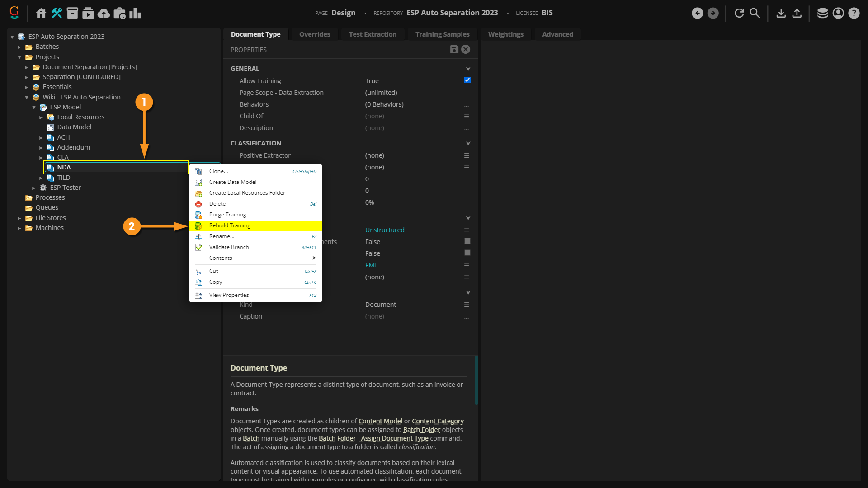This screenshot has width=868, height=488.
Task: Open the help question mark icon
Action: (854, 13)
